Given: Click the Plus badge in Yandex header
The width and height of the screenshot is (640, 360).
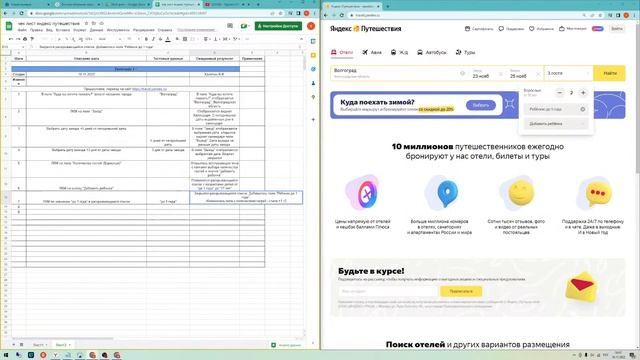Looking at the screenshot, I should pos(597,29).
